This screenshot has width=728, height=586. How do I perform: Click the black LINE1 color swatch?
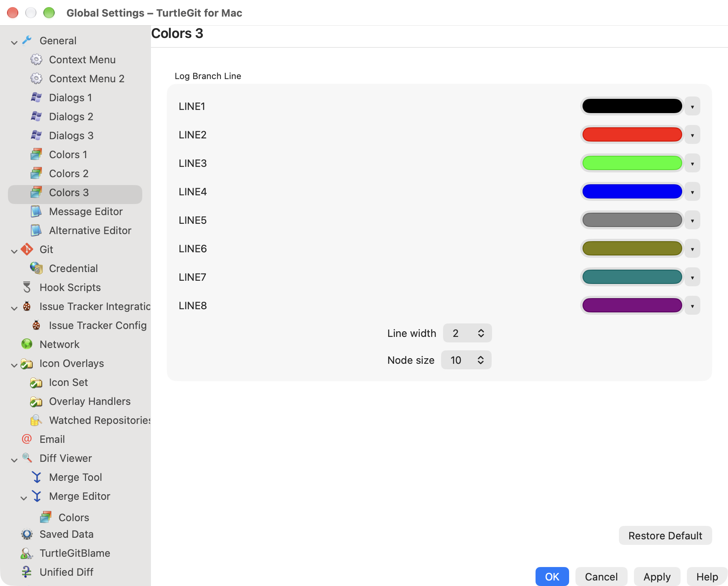tap(632, 106)
